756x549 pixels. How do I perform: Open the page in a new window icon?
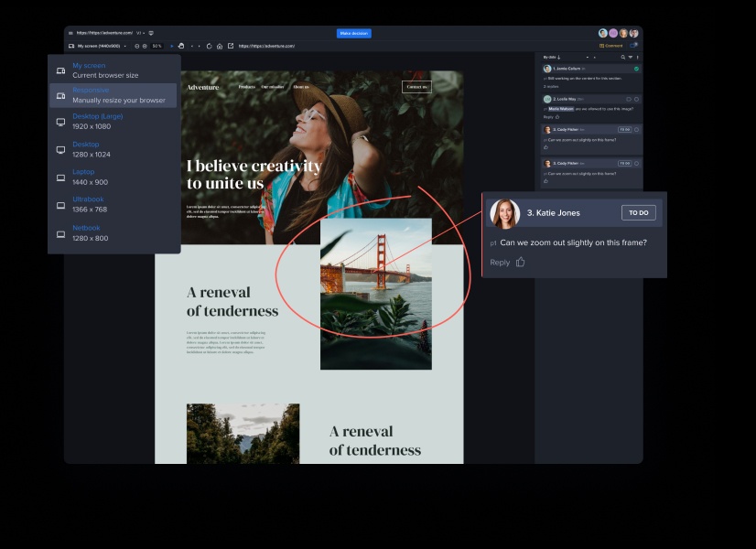pyautogui.click(x=231, y=46)
